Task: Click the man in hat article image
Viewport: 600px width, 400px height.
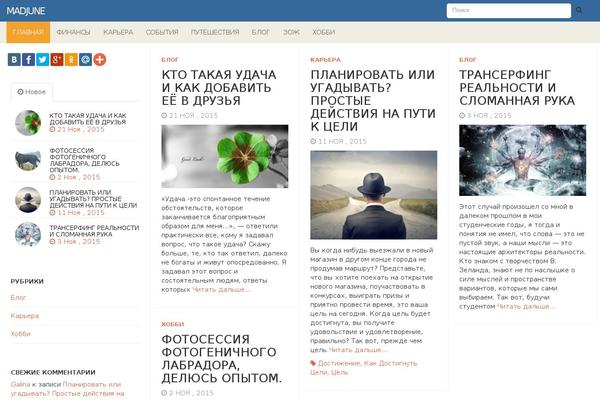Action: click(373, 195)
